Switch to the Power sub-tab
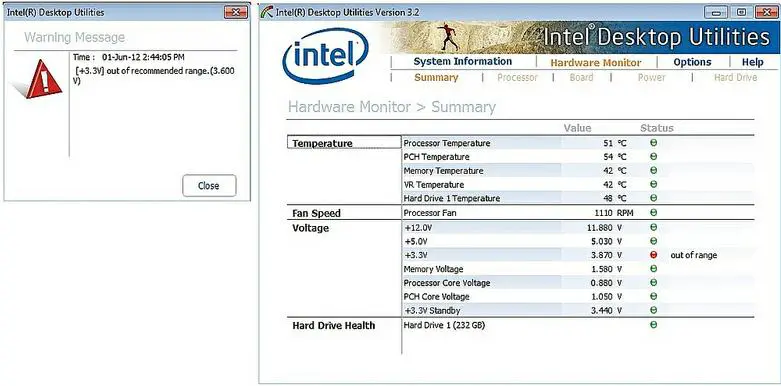The image size is (781, 386). tap(651, 78)
